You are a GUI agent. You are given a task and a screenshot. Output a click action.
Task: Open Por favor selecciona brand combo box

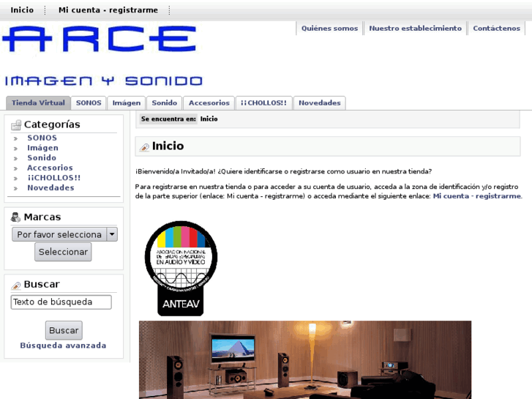[x=64, y=234]
